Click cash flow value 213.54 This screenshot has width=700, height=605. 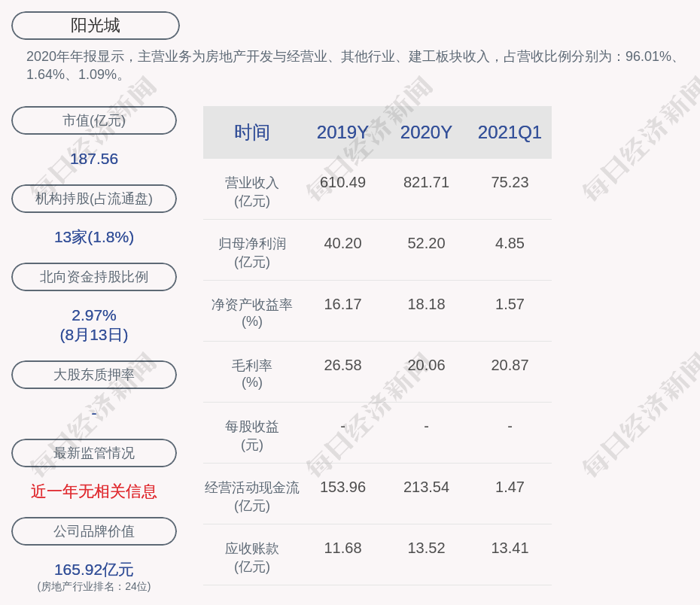[426, 487]
